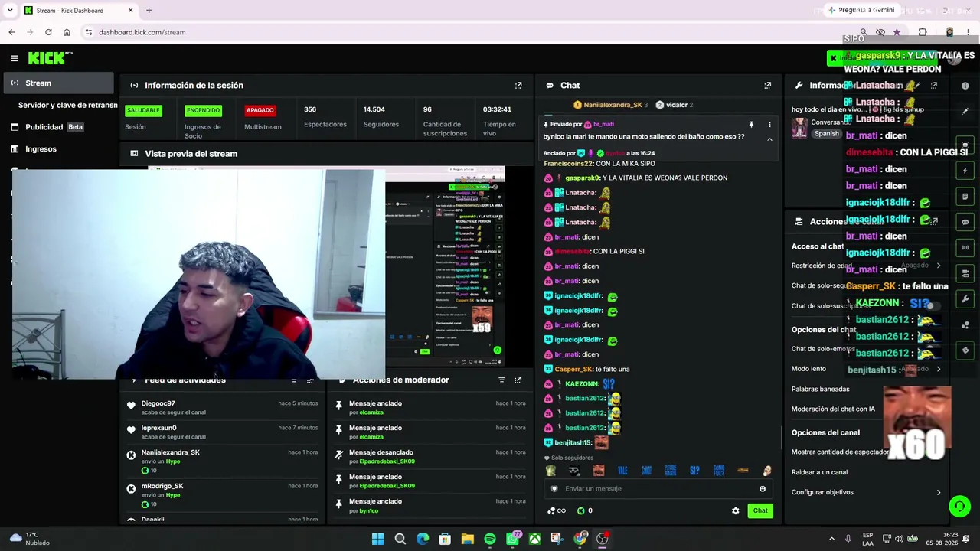Show hidden system tray icons
The height and width of the screenshot is (551, 980).
pyautogui.click(x=831, y=539)
